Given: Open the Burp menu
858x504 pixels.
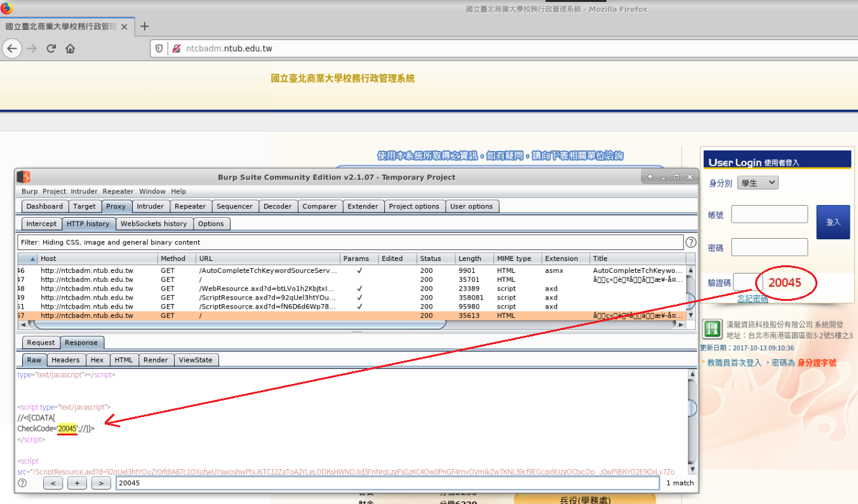Looking at the screenshot, I should tap(29, 191).
